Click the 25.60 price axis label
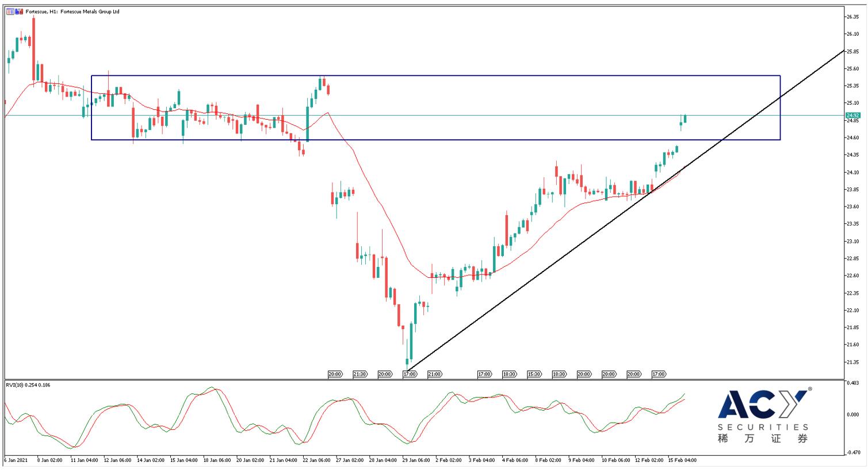This screenshot has height=470, width=868. click(x=852, y=68)
